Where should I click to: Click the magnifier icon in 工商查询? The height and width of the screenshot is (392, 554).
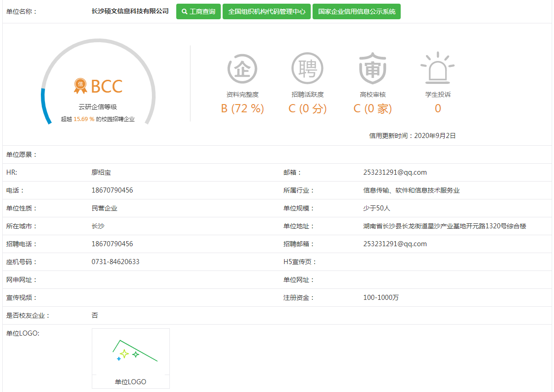point(185,11)
